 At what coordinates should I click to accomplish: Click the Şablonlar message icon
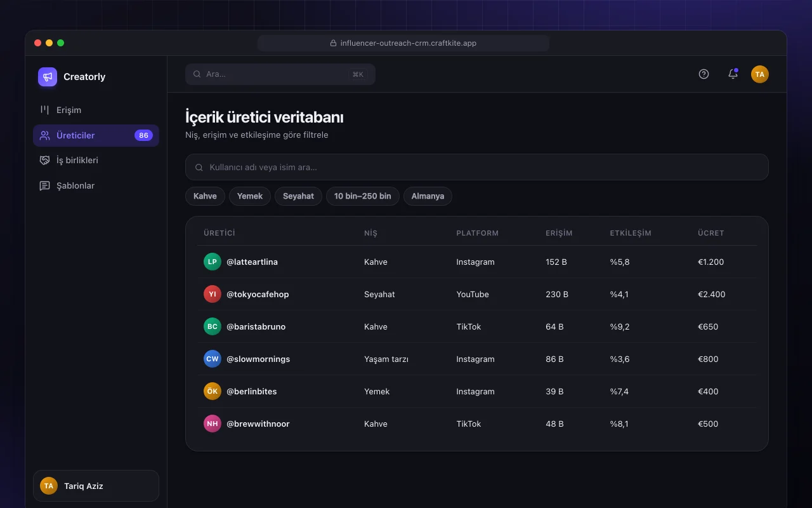[x=44, y=186]
